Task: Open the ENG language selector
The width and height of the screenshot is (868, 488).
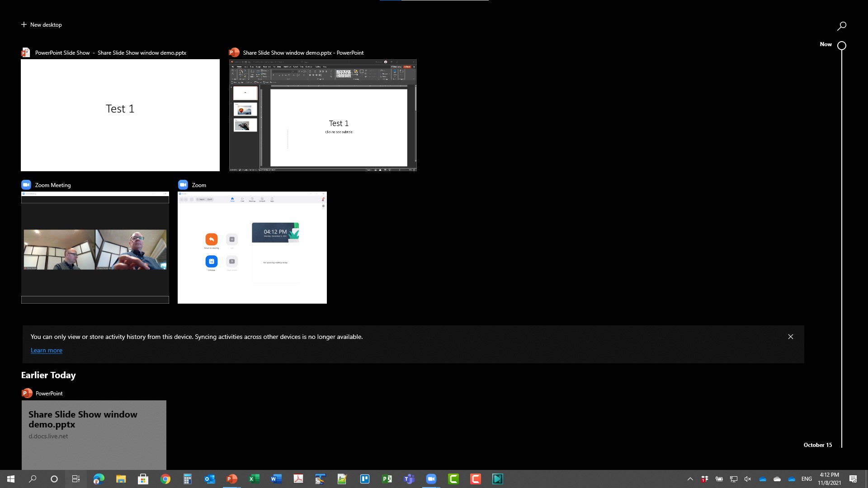Action: 807,479
